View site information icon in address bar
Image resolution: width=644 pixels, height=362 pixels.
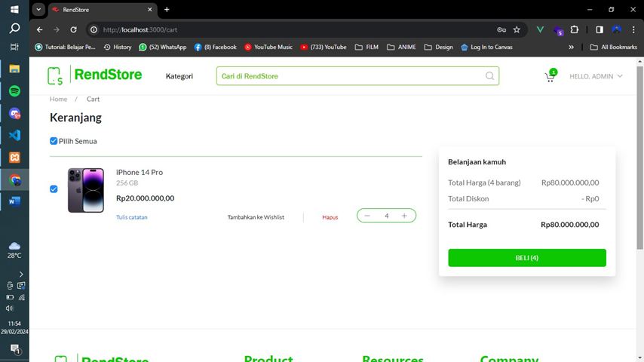(x=94, y=29)
